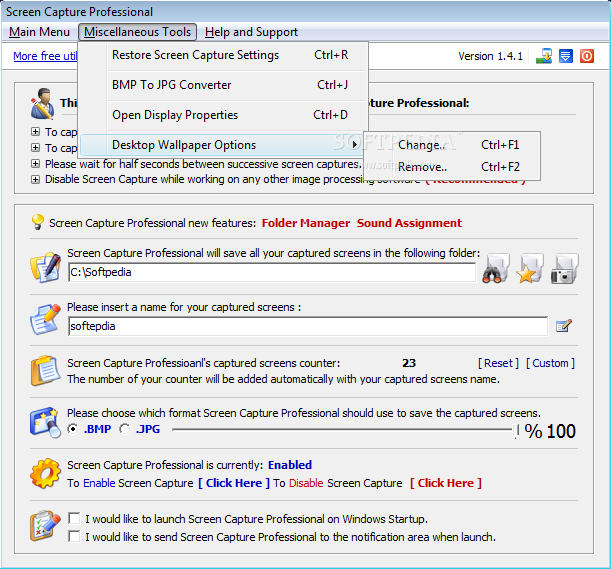Click the softepdia capture name field
The height and width of the screenshot is (569, 611).
point(308,326)
